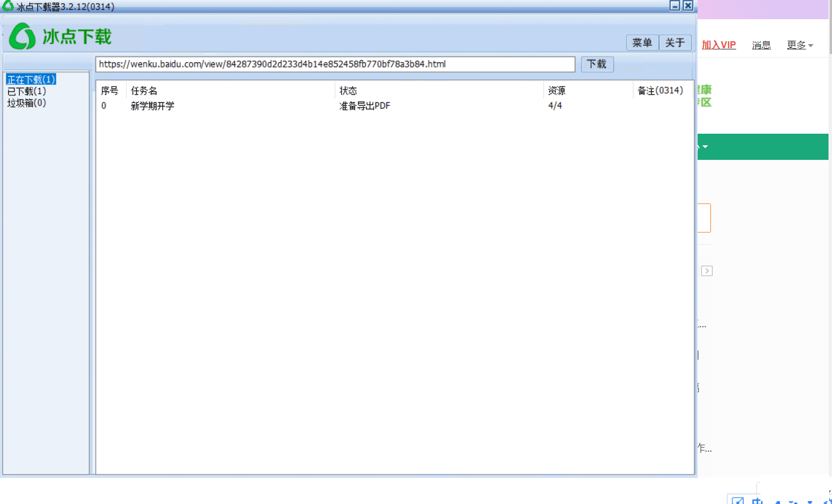Viewport: 832px width, 504px height.
Task: Click the 下载 button beside the URL field
Action: tap(597, 64)
